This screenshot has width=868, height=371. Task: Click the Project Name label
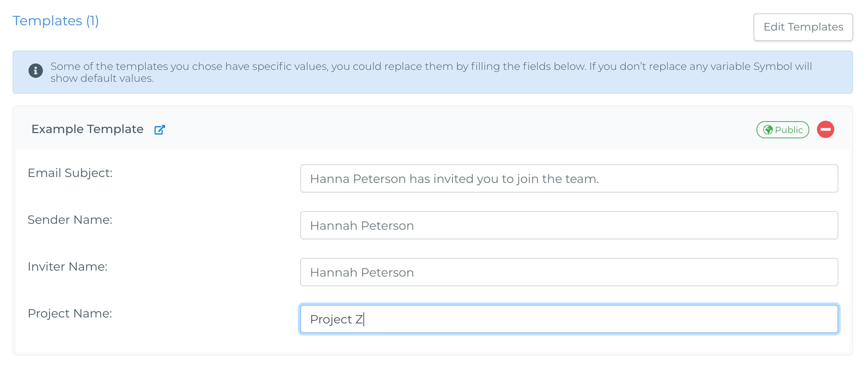coord(70,313)
